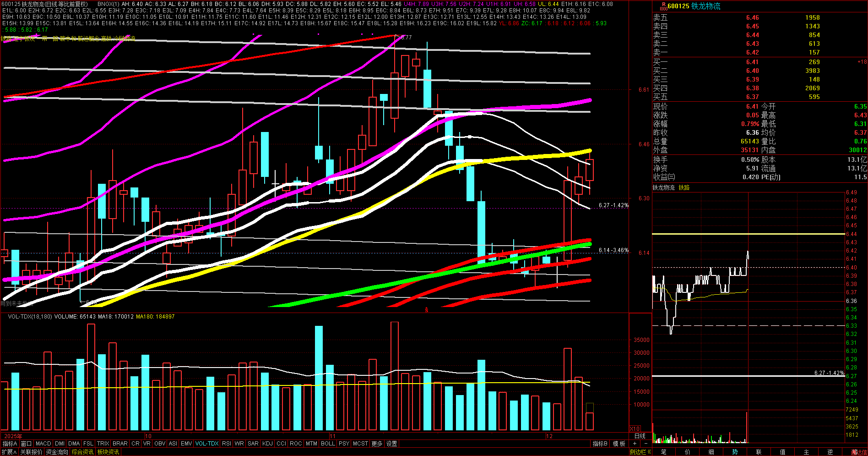Open the 铁路 sector link
This screenshot has height=456, width=868.
tap(684, 187)
